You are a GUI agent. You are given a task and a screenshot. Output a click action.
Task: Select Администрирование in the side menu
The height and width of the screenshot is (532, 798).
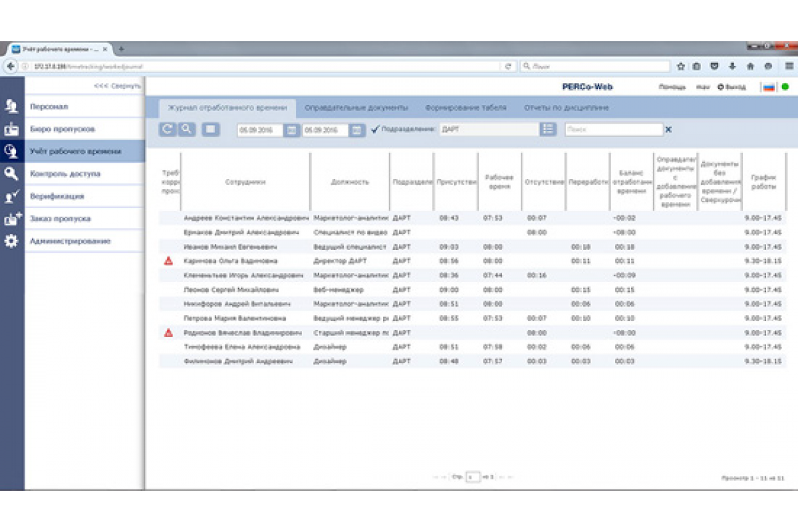pos(84,241)
